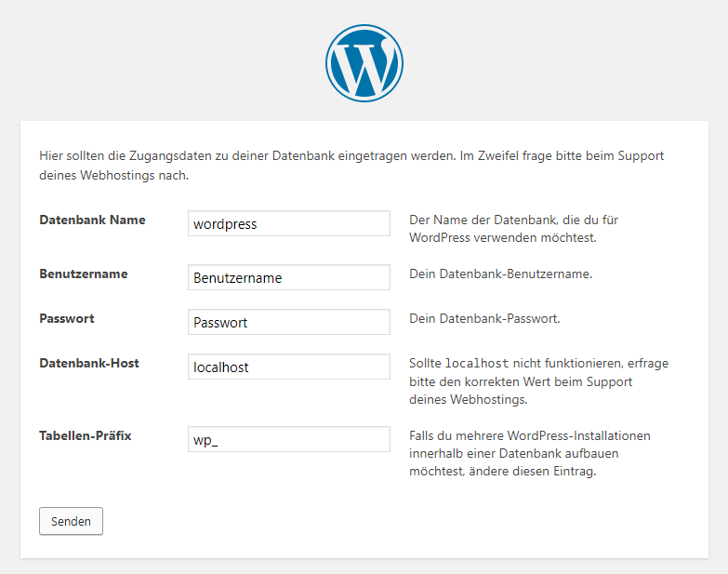The image size is (728, 574).
Task: Click the 'Tabellen-Präfix' label
Action: click(86, 435)
